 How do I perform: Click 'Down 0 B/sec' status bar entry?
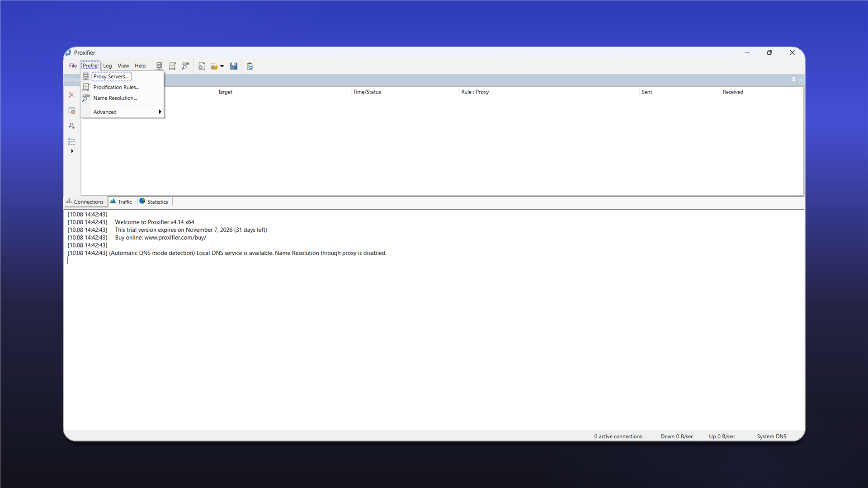[677, 436]
